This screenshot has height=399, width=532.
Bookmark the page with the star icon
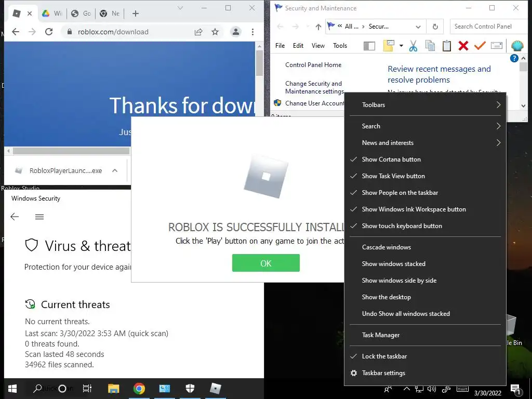click(x=215, y=32)
